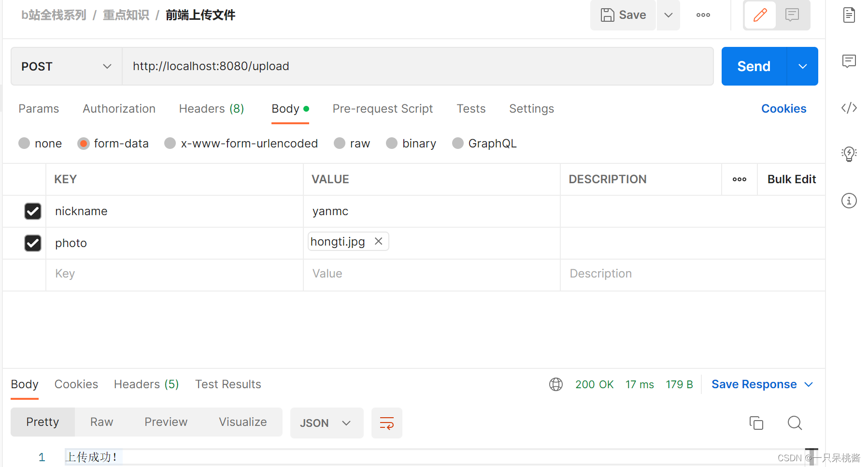Switch to edit mode with pencil icon
868x467 pixels.
[x=760, y=15]
